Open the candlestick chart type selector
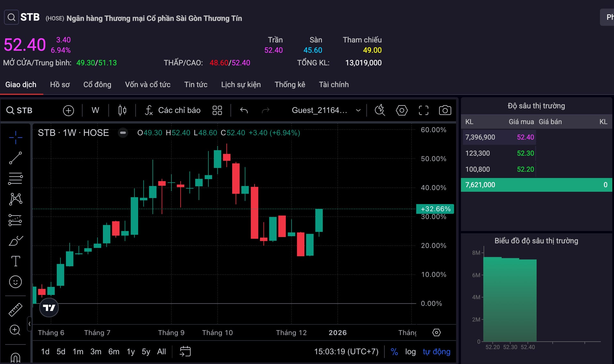This screenshot has height=364, width=614. point(122,110)
